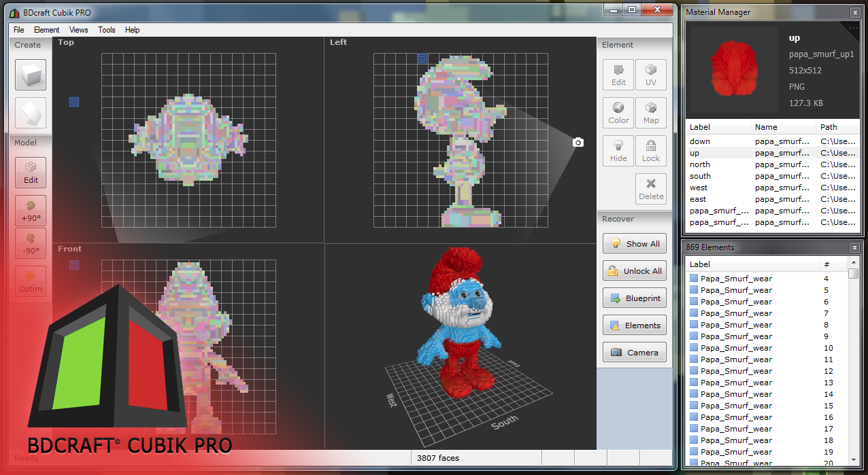Click the Blueprint button
The image size is (868, 475).
(635, 298)
